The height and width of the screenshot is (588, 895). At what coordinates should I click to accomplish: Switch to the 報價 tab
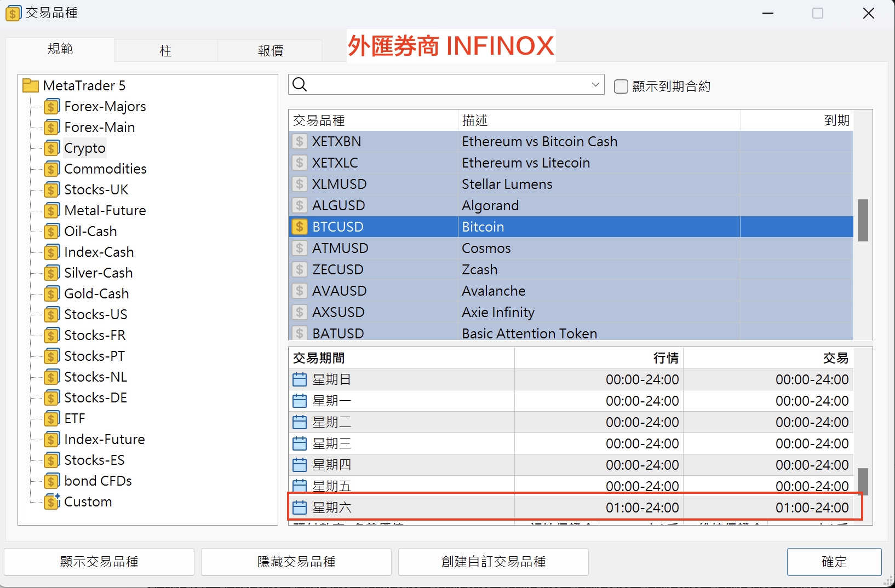[270, 51]
